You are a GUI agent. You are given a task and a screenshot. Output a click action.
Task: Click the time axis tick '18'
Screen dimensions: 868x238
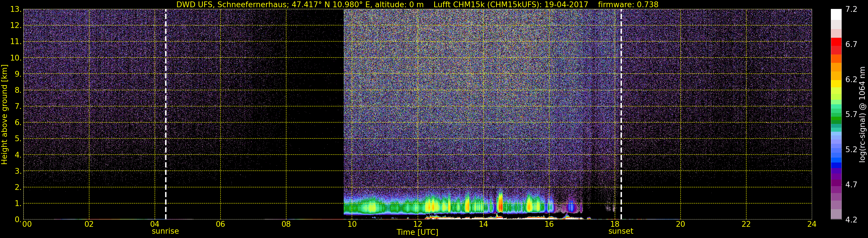(x=614, y=224)
